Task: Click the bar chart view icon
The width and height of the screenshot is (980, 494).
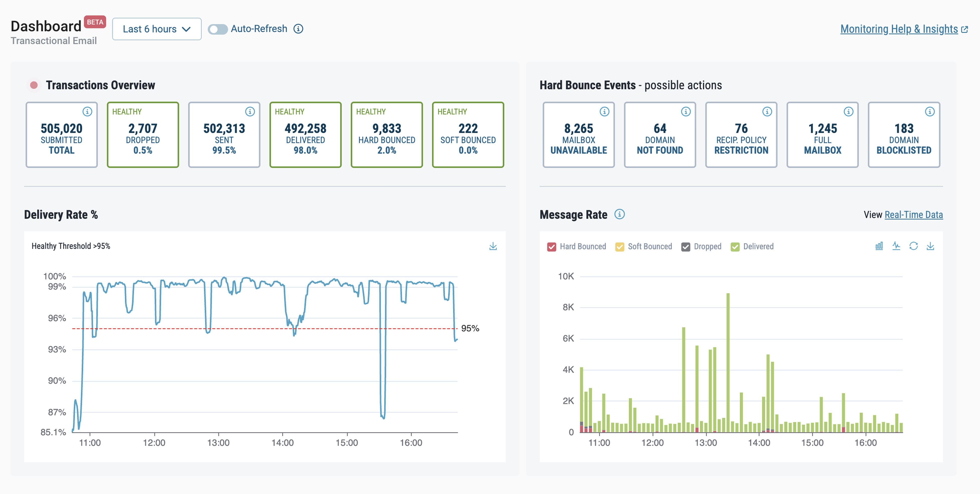Action: 879,246
